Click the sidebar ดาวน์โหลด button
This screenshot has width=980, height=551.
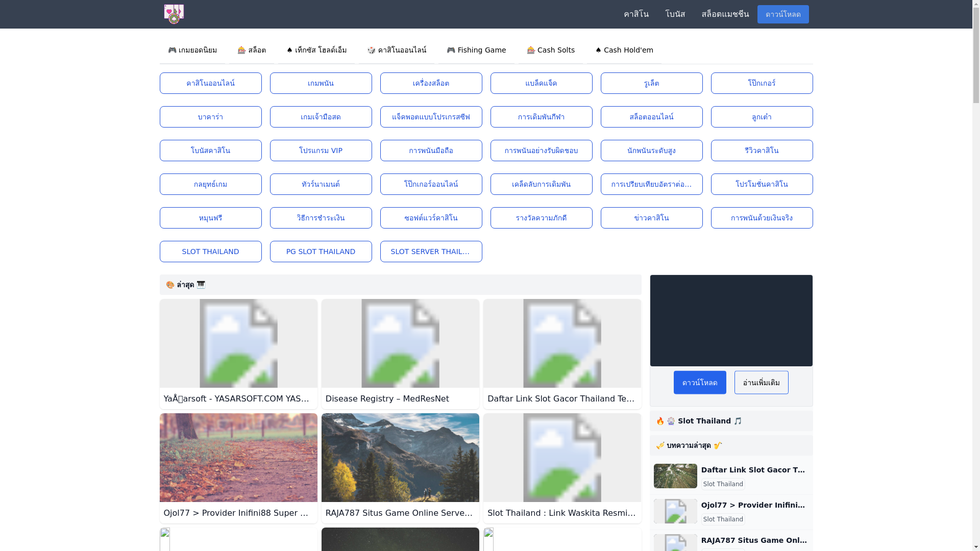700,383
